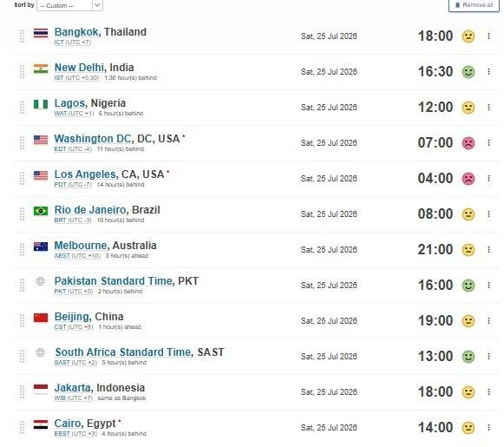Viewport: 504px width, 447px height.
Task: Click the IST timezone abbreviation link
Action: tap(59, 78)
